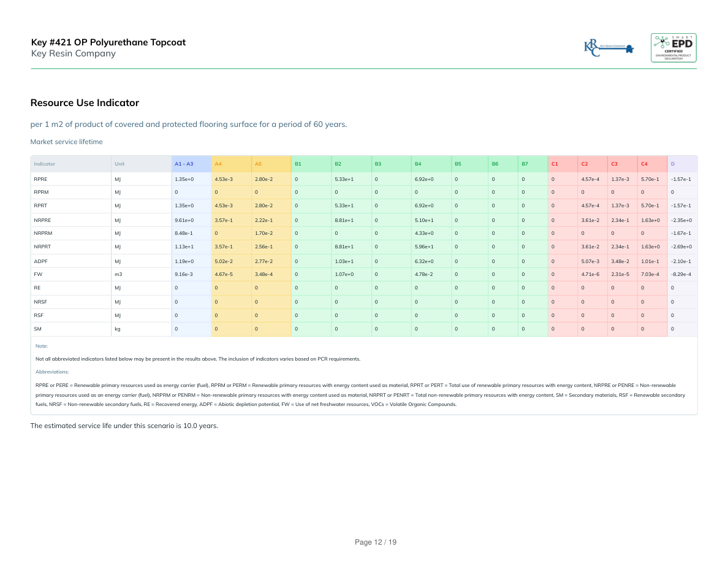Screen dimensions: 728x563
Task: Select the ADPF row label
Action: 40,261
